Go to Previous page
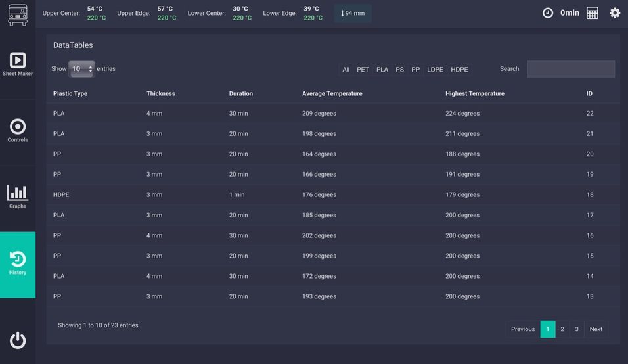Screen dimensions: 628x364 523,329
